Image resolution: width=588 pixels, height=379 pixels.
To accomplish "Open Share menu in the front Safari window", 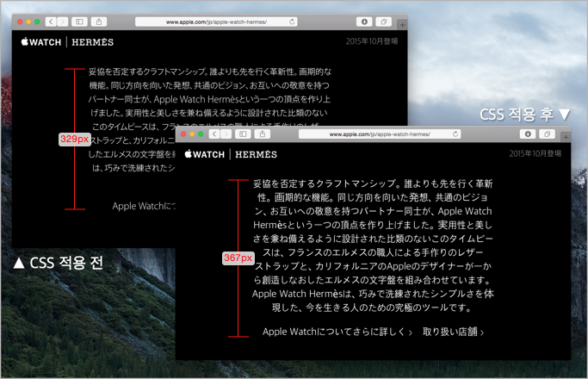I will 263,134.
